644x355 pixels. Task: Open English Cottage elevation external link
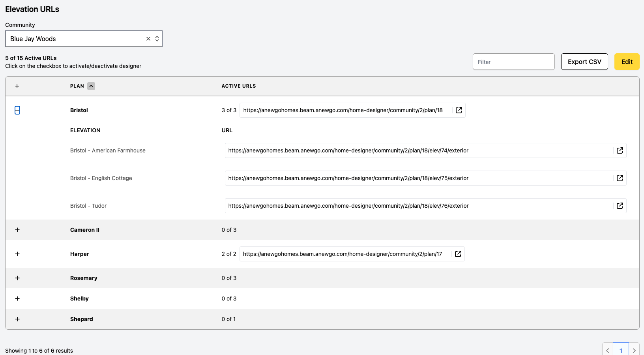[620, 178]
